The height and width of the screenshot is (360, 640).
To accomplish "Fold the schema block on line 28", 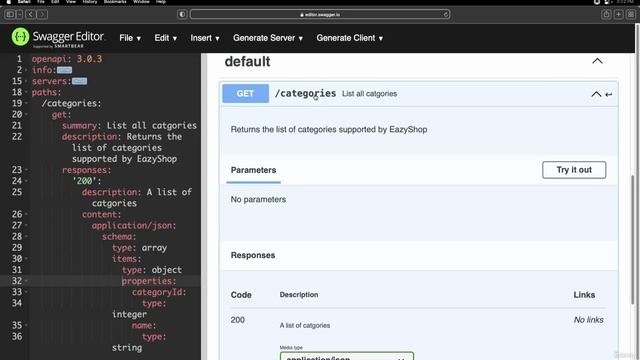I will pos(26,236).
